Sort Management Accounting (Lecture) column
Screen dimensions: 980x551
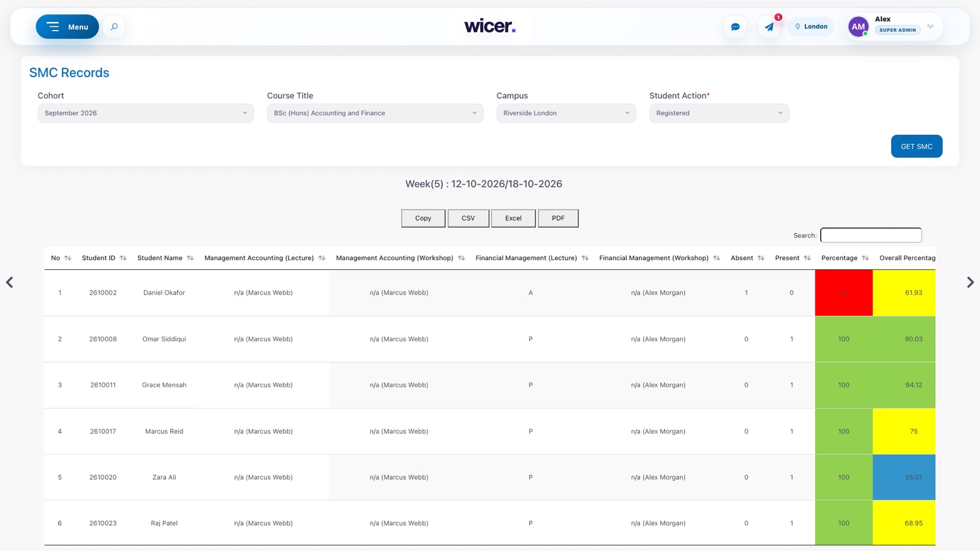(x=322, y=258)
